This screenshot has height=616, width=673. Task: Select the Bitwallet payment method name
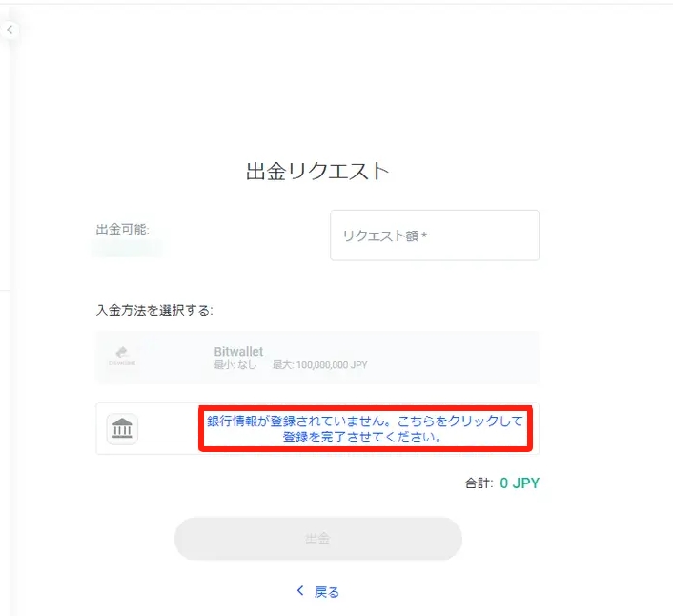(238, 351)
